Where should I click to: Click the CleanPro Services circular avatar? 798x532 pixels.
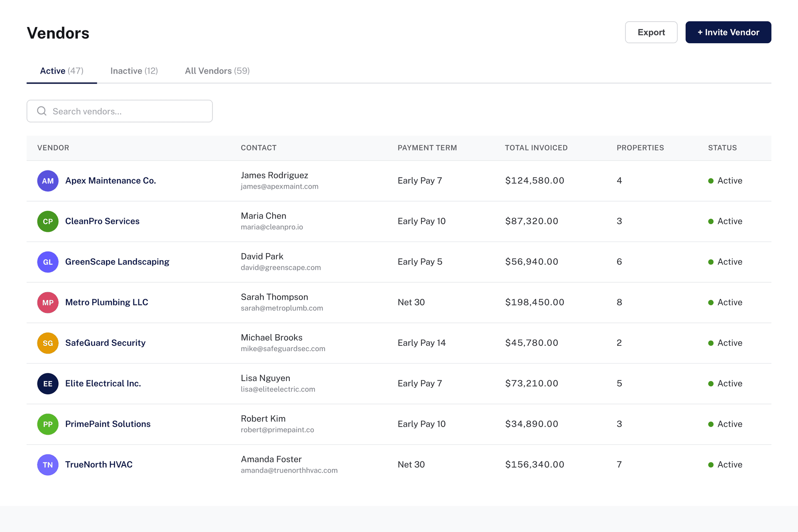tap(48, 221)
